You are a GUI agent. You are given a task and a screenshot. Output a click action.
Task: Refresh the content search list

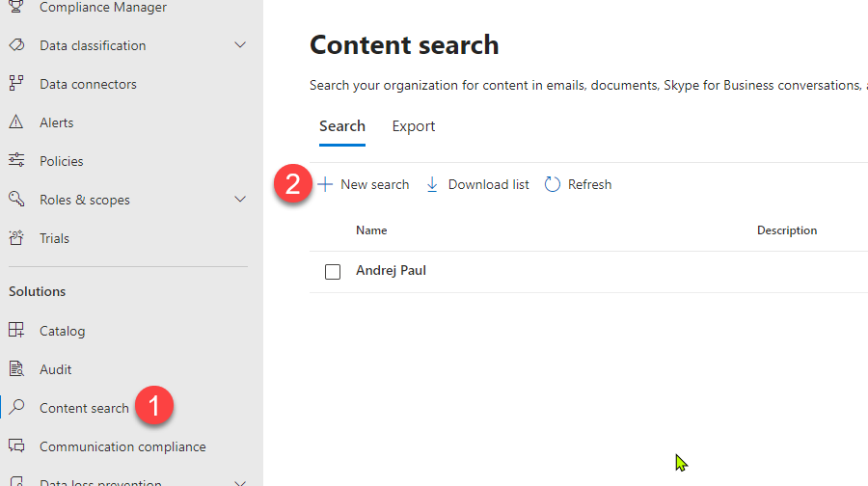click(x=578, y=184)
